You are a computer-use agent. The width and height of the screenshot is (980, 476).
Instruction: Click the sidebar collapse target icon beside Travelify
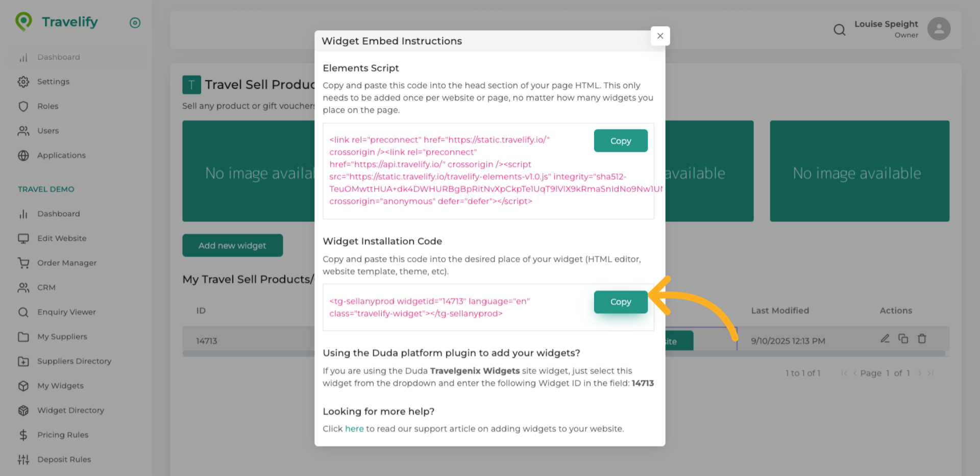[x=135, y=22]
